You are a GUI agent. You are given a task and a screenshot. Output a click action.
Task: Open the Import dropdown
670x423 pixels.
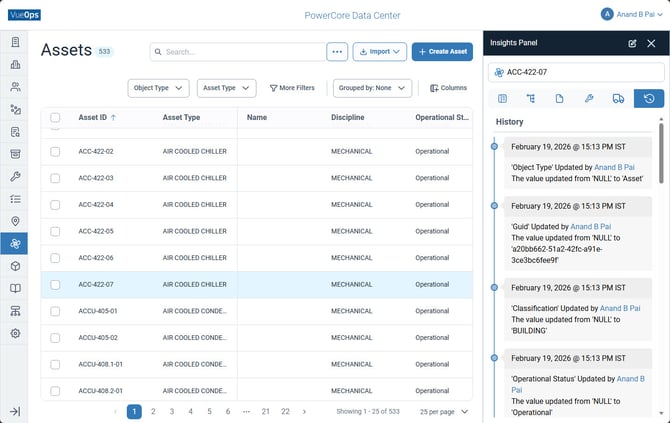pyautogui.click(x=380, y=52)
